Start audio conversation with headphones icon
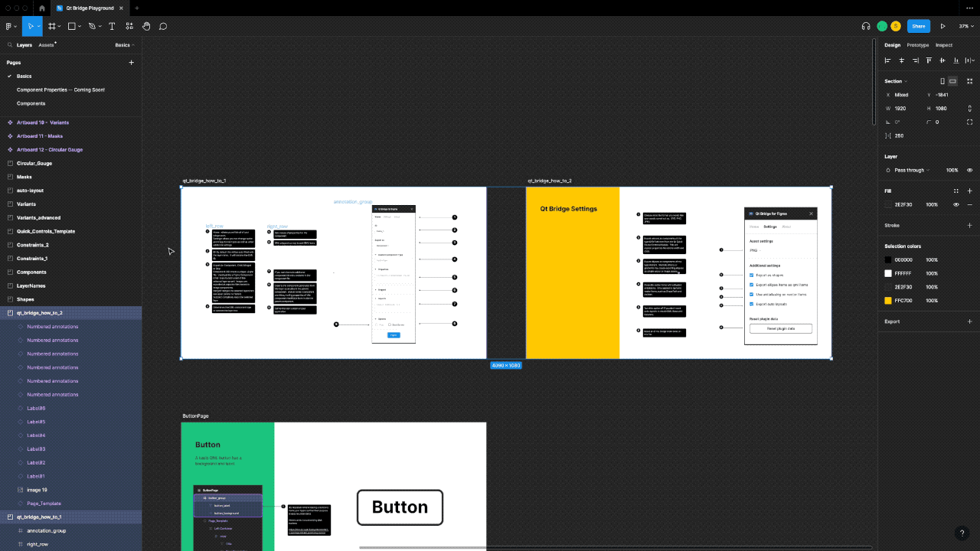 click(866, 26)
